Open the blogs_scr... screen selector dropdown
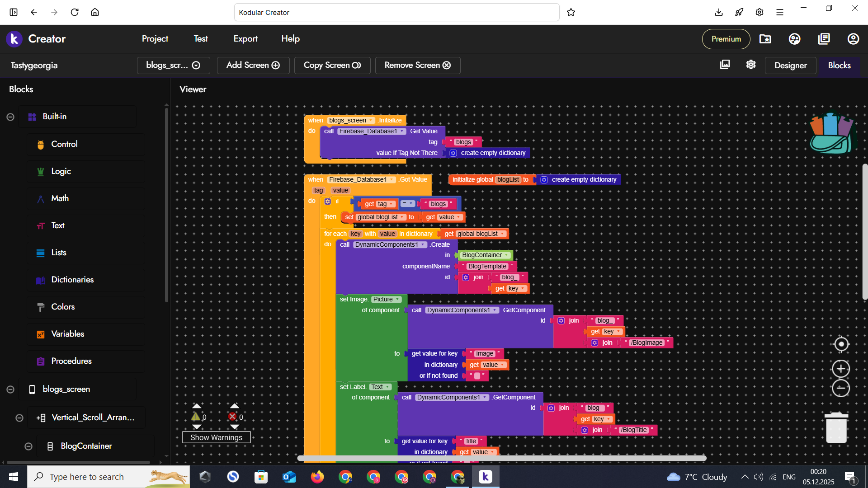This screenshot has height=488, width=868. [x=173, y=65]
